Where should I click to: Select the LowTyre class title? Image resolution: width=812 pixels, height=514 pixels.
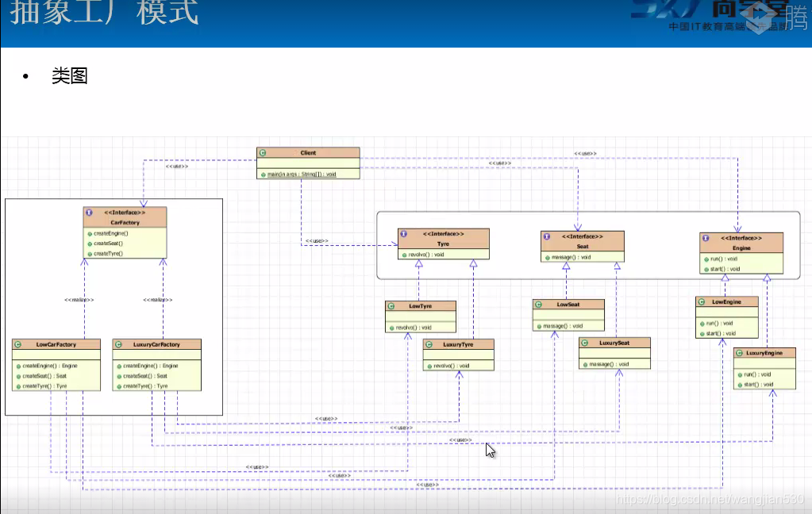[x=420, y=306]
